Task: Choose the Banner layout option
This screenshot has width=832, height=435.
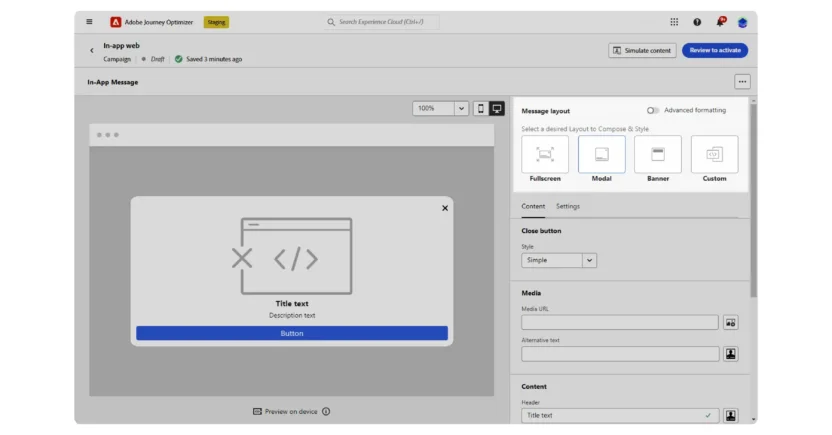Action: [658, 155]
